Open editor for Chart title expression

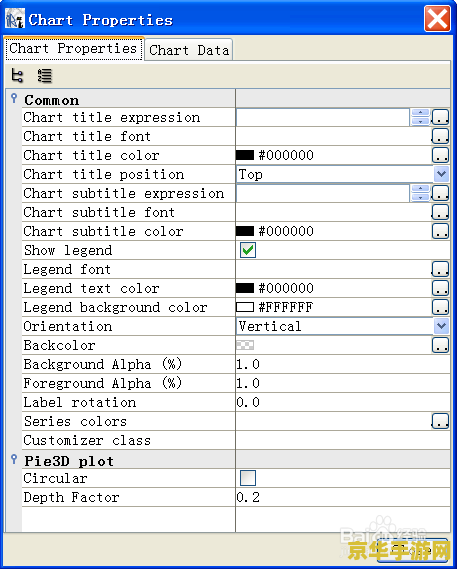pyautogui.click(x=440, y=117)
